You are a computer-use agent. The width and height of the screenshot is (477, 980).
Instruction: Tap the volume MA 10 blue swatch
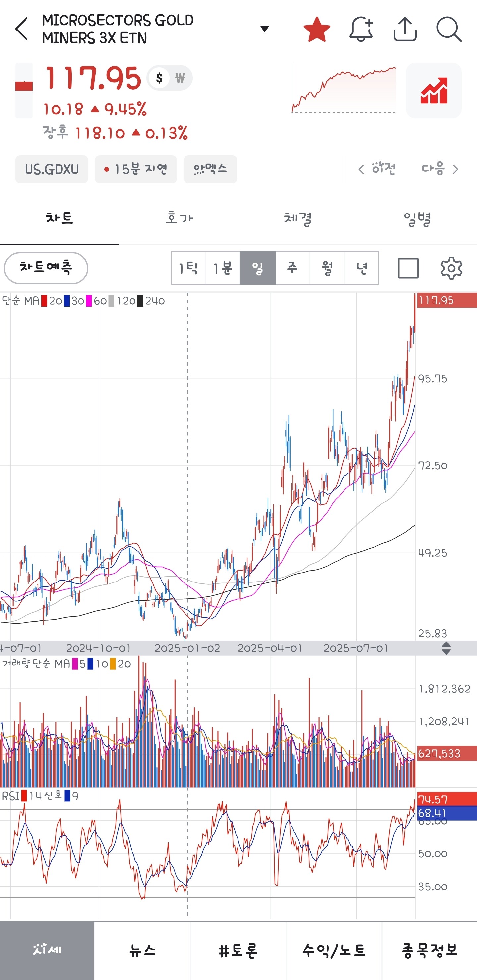[90, 664]
